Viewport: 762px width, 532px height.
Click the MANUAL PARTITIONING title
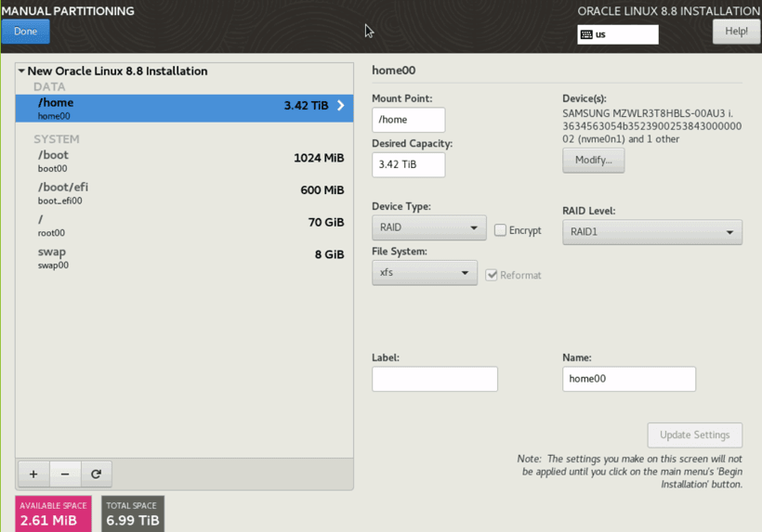68,11
